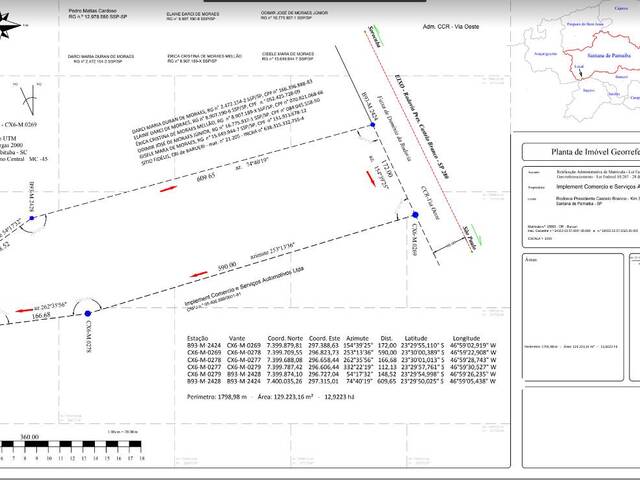The image size is (640, 480).
Task: Click the 'Sorocaba' road direction label
Action: click(375, 36)
